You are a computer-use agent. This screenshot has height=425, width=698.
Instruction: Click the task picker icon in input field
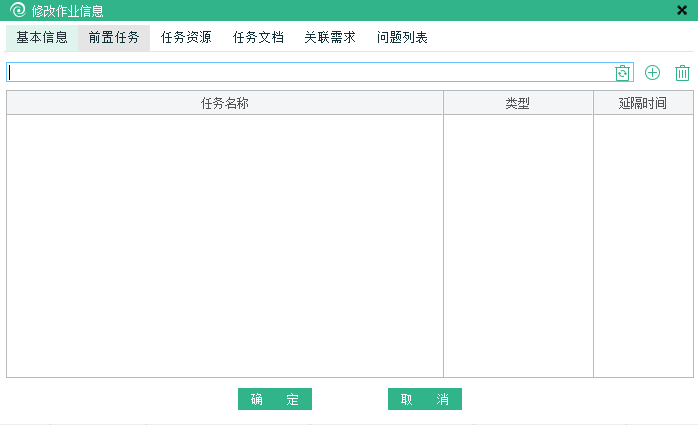coord(623,73)
